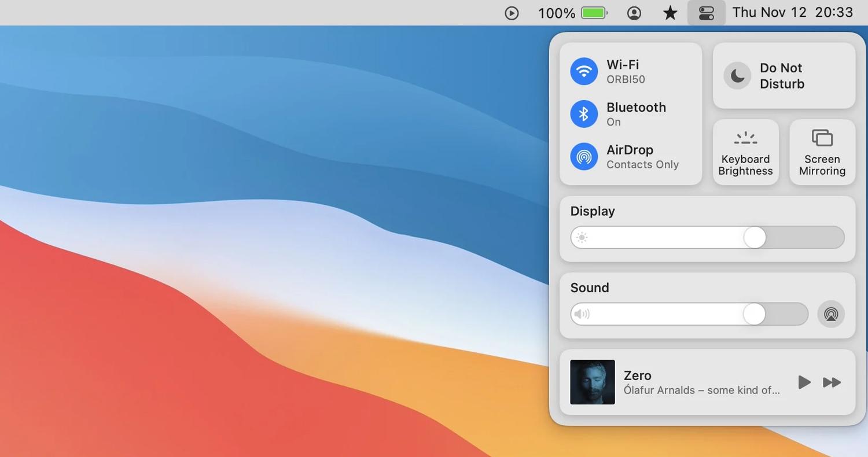The image size is (868, 457).
Task: Click the sun icon in Display slider
Action: click(582, 238)
